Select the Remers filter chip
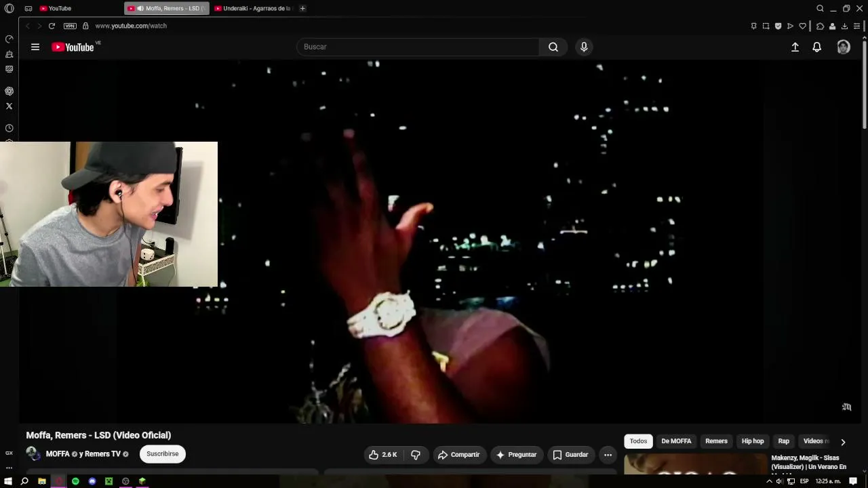Viewport: 868px width, 488px height. point(716,441)
